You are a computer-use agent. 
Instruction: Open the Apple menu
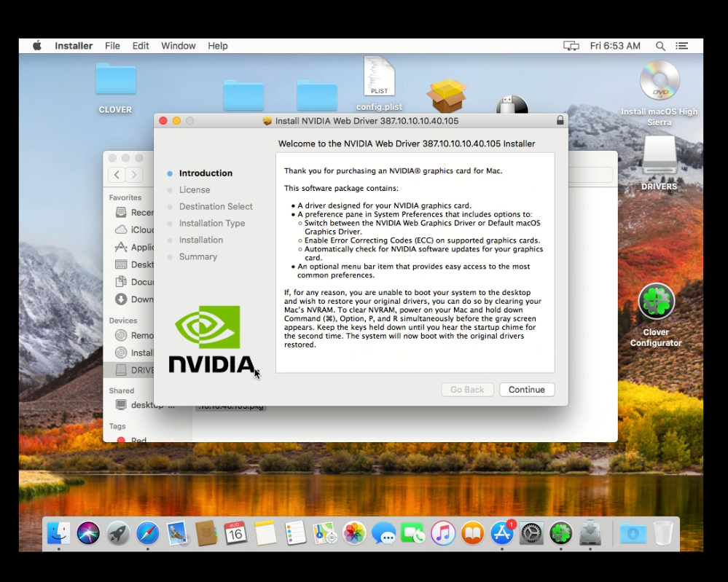click(37, 45)
